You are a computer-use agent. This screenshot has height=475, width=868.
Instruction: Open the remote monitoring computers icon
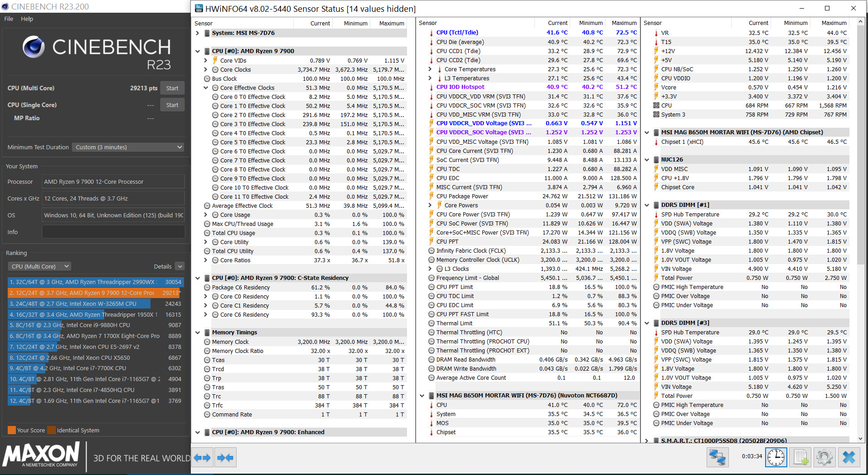[x=718, y=457]
